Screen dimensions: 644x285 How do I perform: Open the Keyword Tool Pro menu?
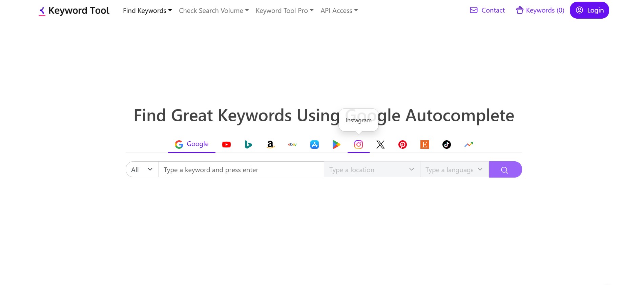click(285, 11)
